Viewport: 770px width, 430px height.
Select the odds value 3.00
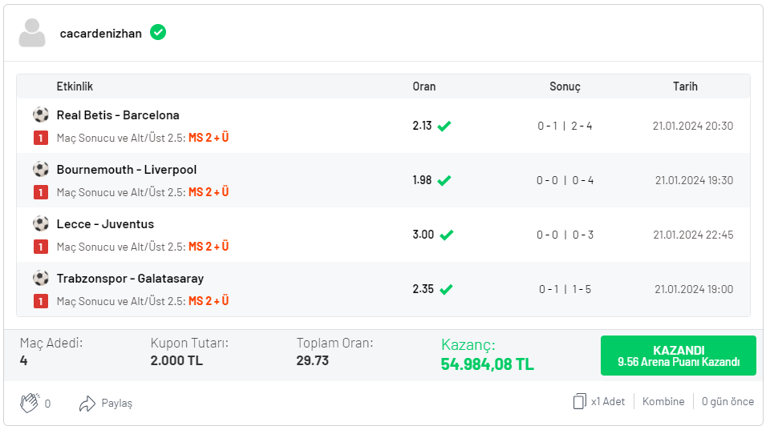coord(423,235)
